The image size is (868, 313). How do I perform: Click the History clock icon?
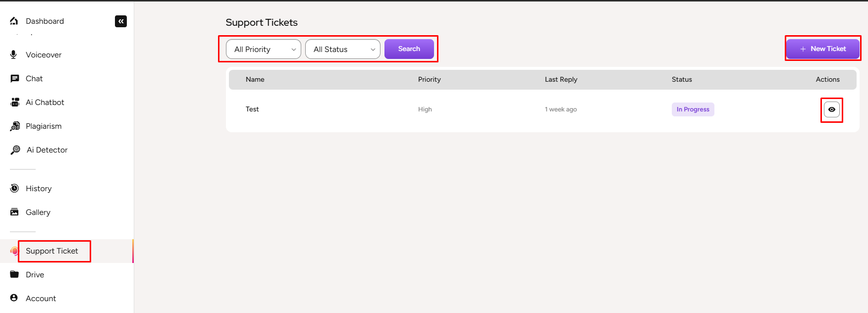[x=15, y=188]
